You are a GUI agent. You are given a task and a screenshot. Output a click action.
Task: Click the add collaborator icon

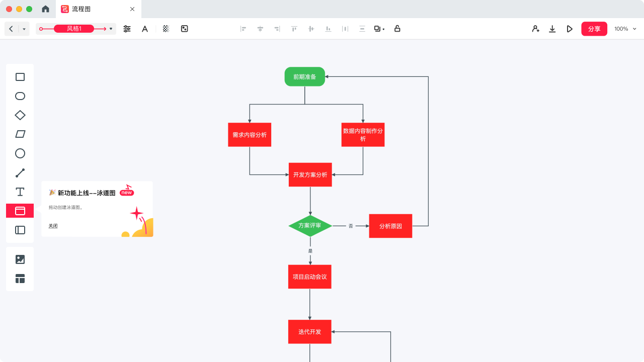click(x=536, y=29)
